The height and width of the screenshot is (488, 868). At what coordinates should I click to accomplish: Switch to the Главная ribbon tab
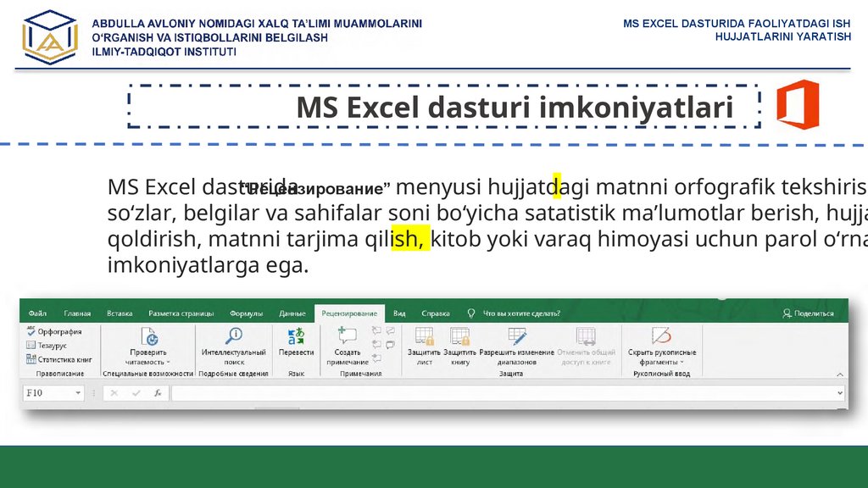77,313
